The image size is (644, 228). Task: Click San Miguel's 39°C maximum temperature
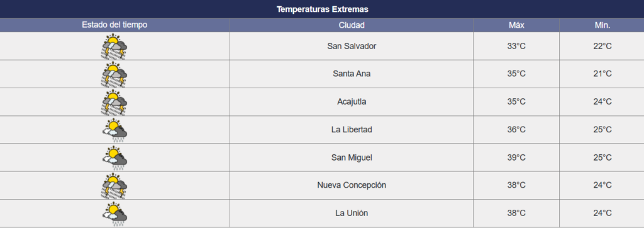point(516,157)
